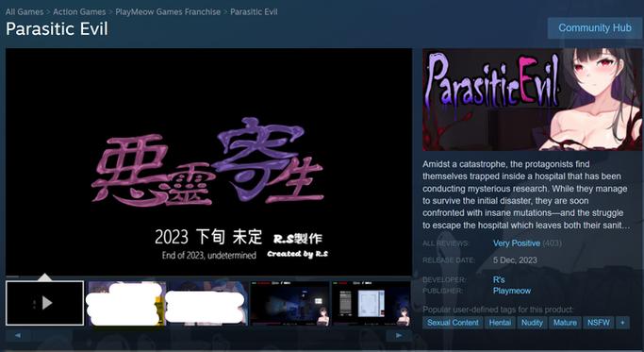
Task: Select the NSFW tag
Action: pyautogui.click(x=599, y=323)
